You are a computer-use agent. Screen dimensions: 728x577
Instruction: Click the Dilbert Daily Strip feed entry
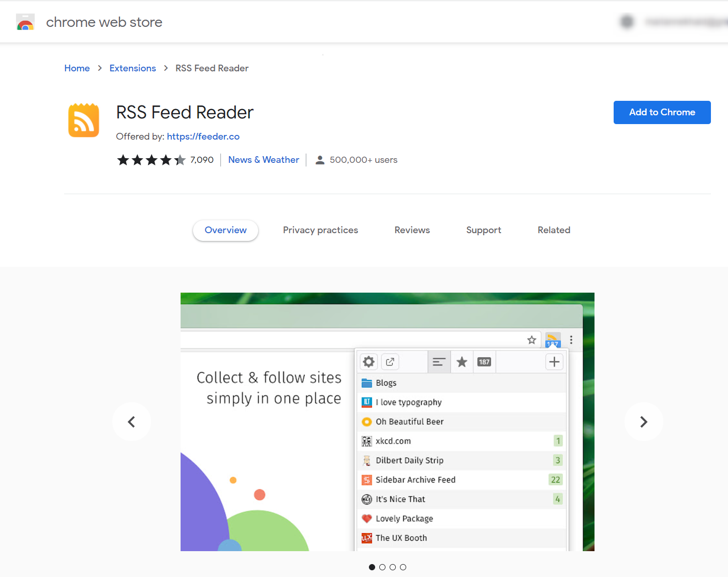409,460
